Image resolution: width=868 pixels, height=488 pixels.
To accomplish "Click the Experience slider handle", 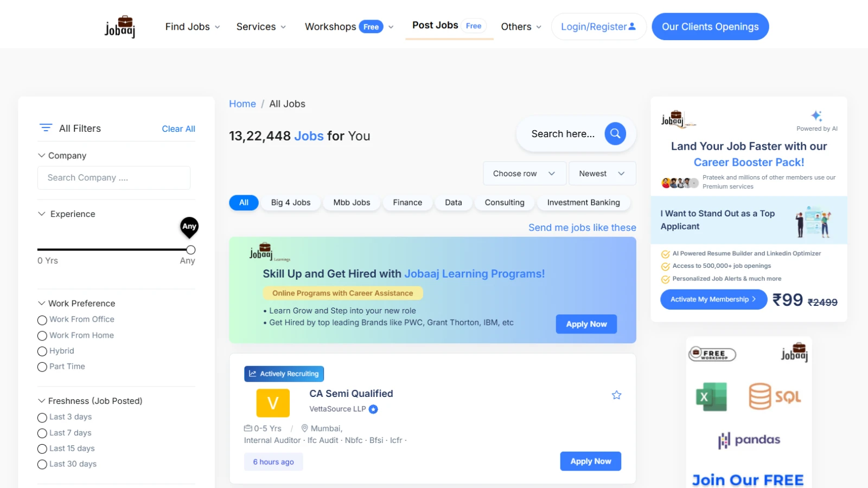I will click(191, 250).
